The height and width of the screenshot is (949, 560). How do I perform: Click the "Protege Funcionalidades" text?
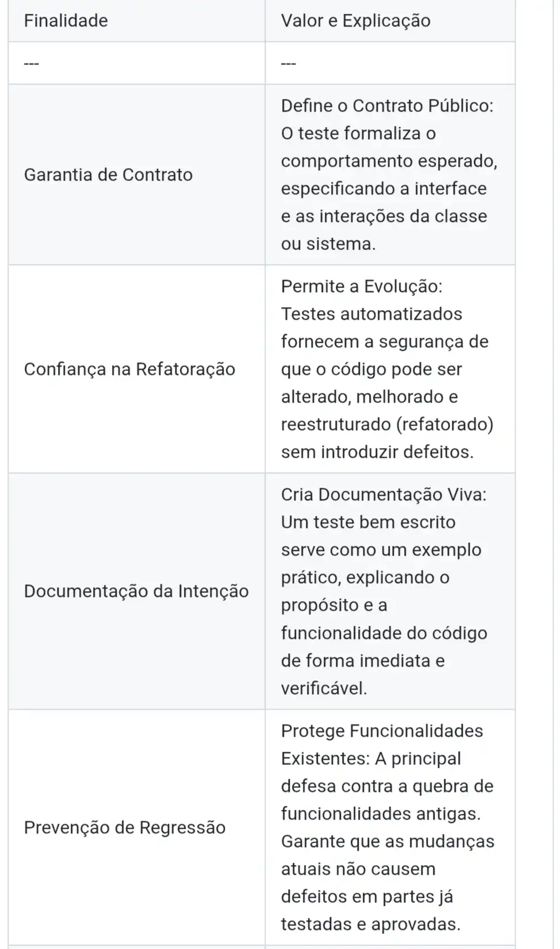pos(382,731)
